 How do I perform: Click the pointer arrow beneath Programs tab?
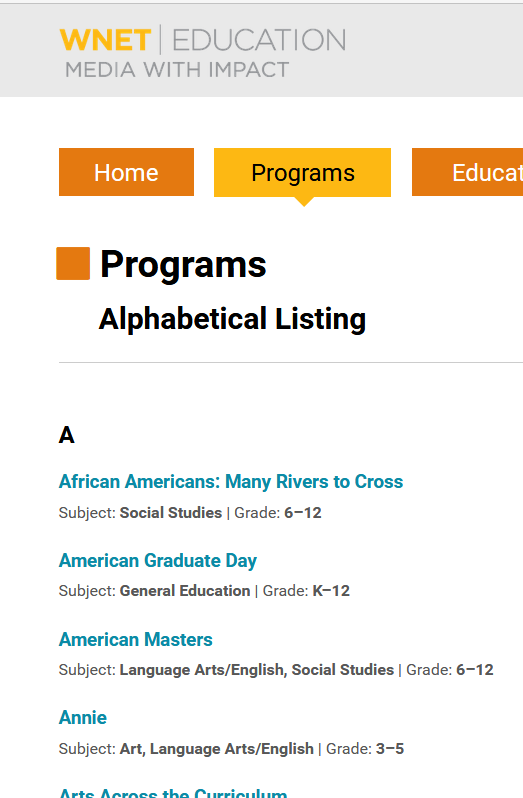pyautogui.click(x=304, y=202)
